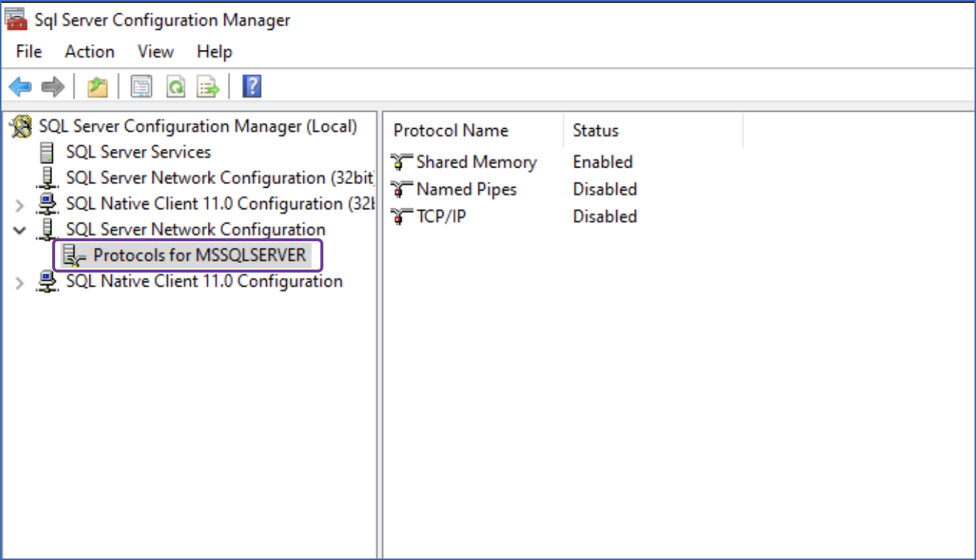The height and width of the screenshot is (560, 976).
Task: Click the app icon in title bar
Action: 16,19
